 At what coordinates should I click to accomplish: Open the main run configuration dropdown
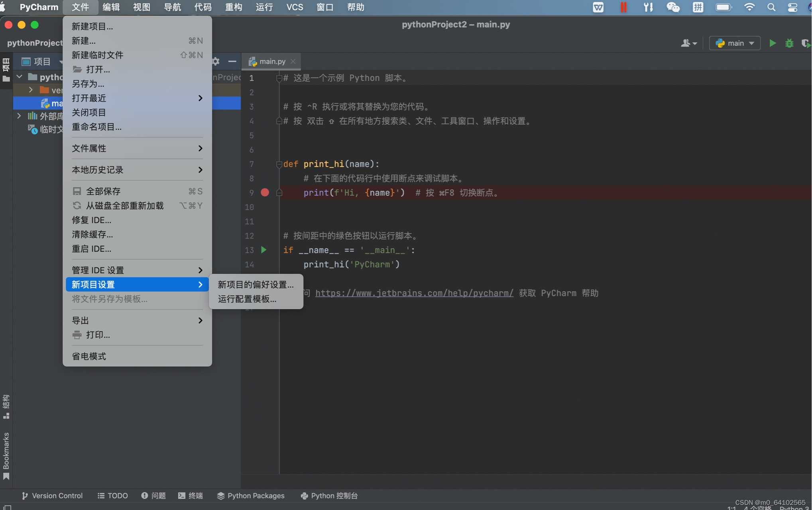point(735,43)
